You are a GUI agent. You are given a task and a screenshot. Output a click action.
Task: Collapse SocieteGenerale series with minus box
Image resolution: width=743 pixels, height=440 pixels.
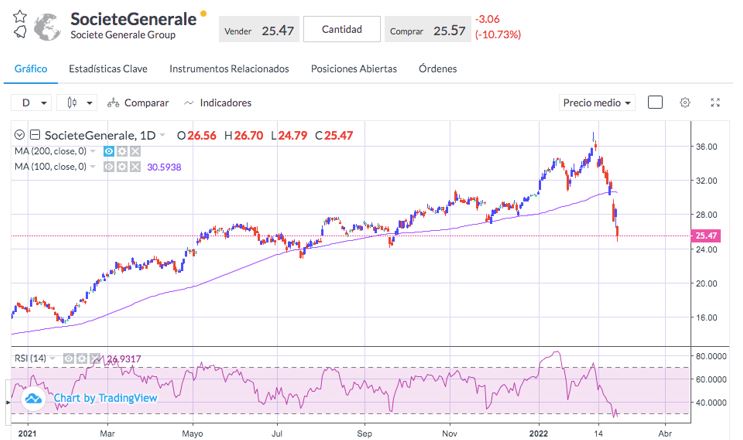[35, 135]
